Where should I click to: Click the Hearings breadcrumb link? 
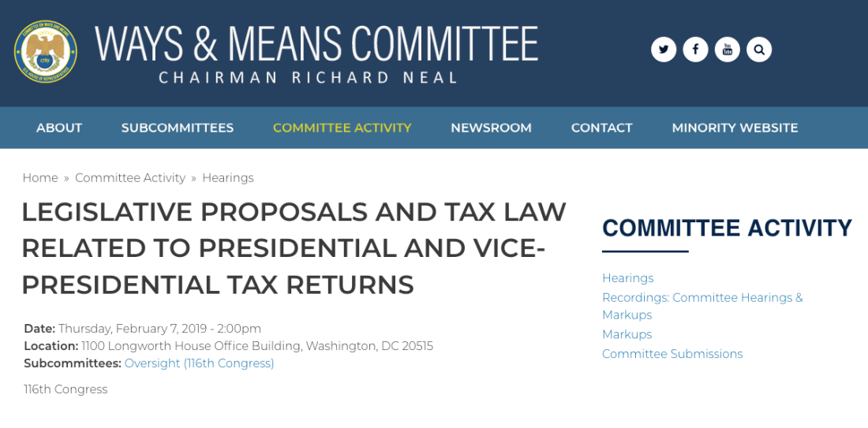(228, 178)
